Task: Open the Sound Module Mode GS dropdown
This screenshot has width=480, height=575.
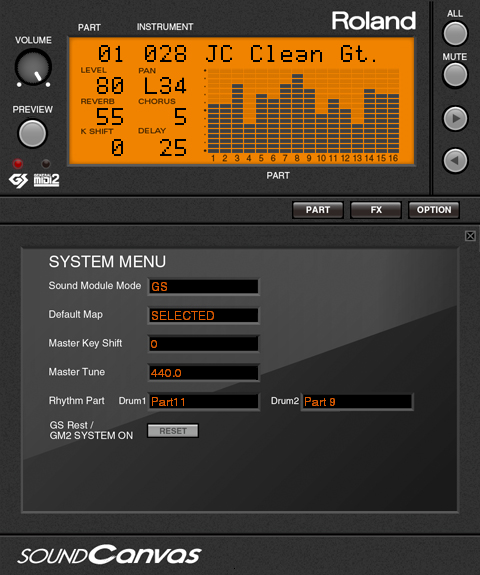Action: (x=204, y=286)
